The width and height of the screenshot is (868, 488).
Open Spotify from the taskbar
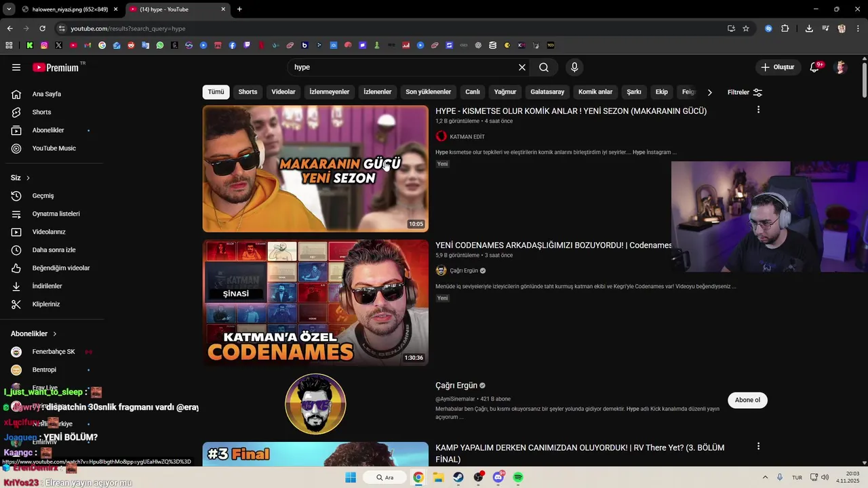[x=518, y=477]
